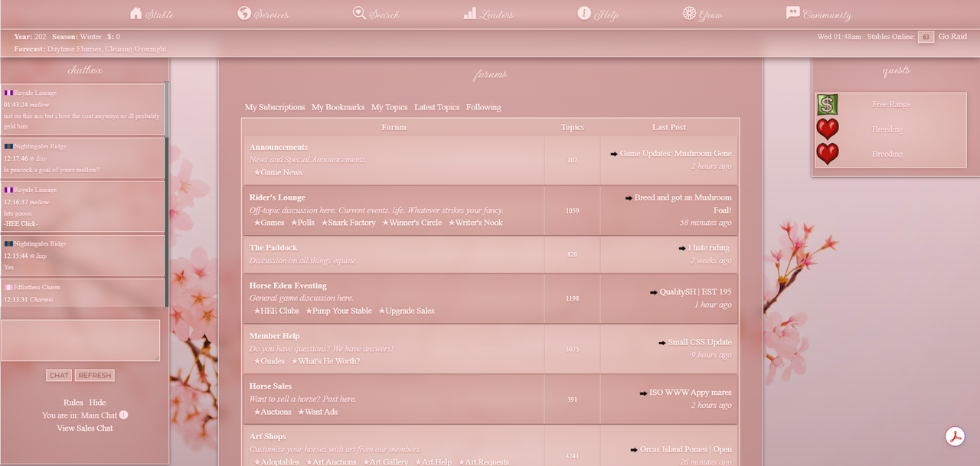Open Latest Topics
Viewport: 980px width, 466px height.
[436, 107]
